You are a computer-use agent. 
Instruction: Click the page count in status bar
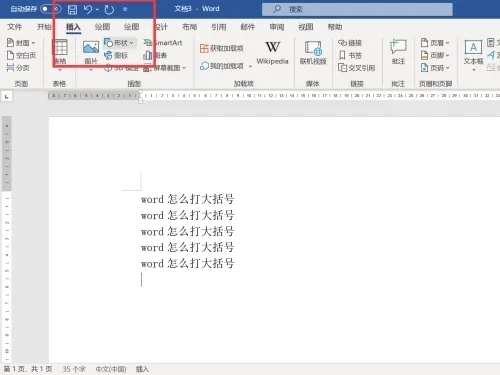pyautogui.click(x=28, y=369)
